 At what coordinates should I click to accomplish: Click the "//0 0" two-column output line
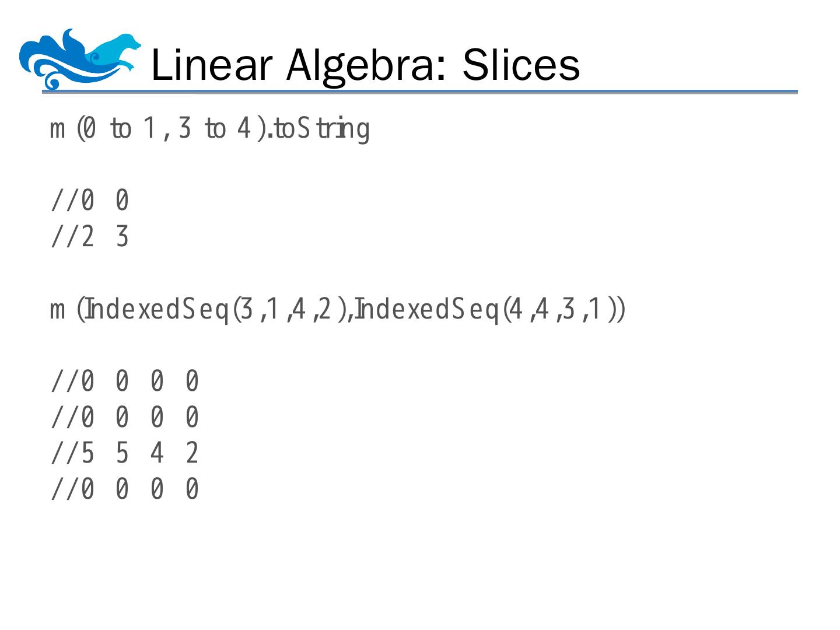coord(90,201)
